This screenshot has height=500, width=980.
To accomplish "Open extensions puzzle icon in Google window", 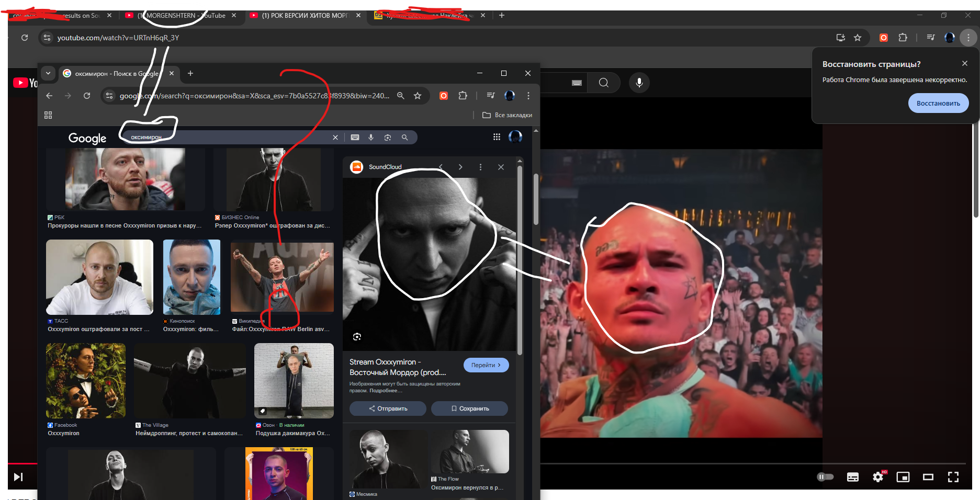I will 463,96.
